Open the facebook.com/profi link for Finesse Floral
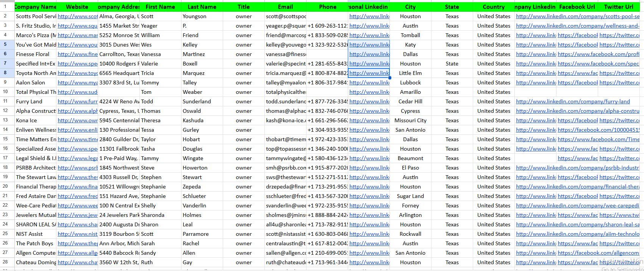Image resolution: width=644 pixels, height=271 pixels. pyautogui.click(x=598, y=54)
